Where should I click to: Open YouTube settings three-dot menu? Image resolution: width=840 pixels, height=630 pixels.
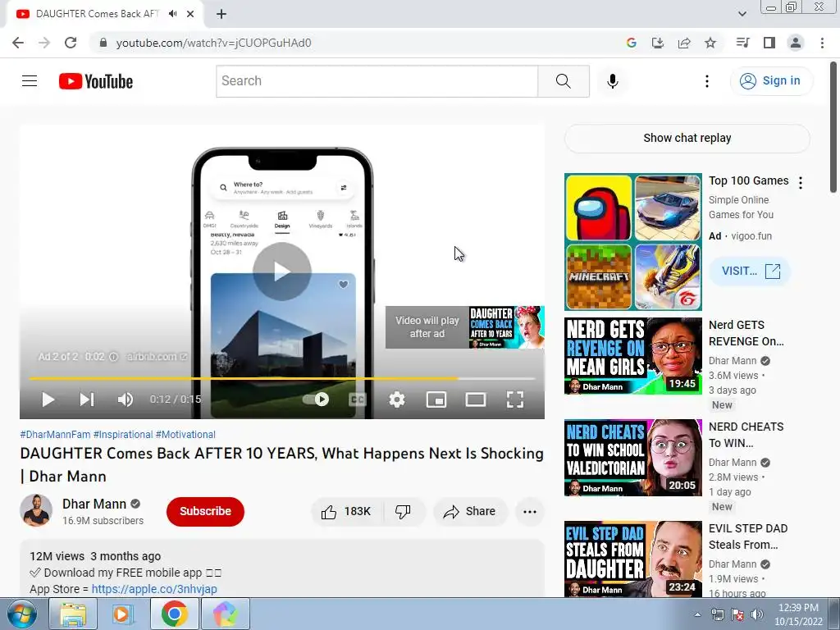click(x=706, y=81)
